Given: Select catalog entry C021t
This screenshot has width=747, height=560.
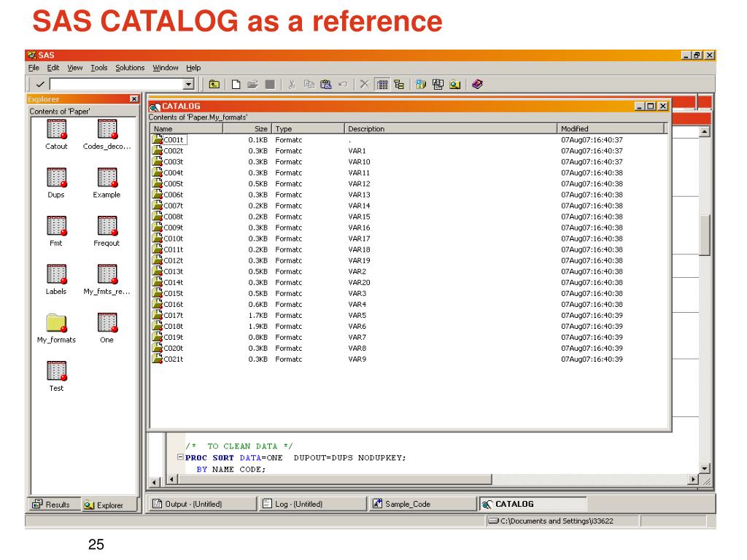Looking at the screenshot, I should (x=173, y=359).
